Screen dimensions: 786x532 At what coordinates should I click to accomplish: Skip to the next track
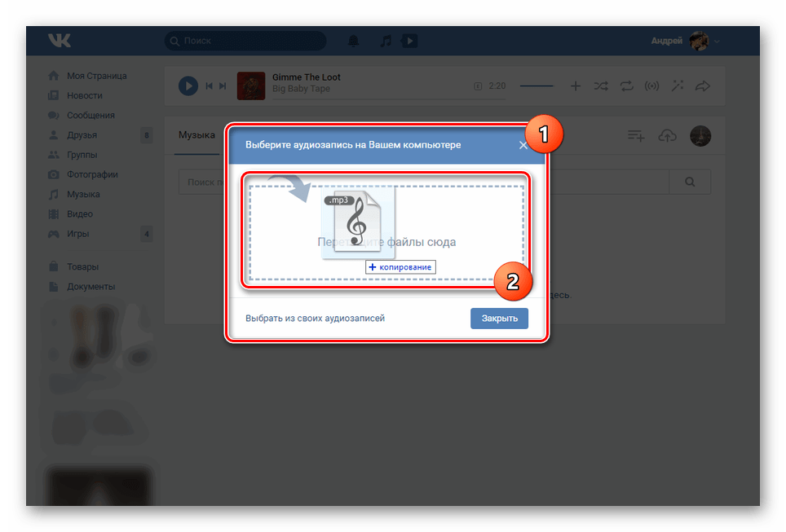(223, 86)
